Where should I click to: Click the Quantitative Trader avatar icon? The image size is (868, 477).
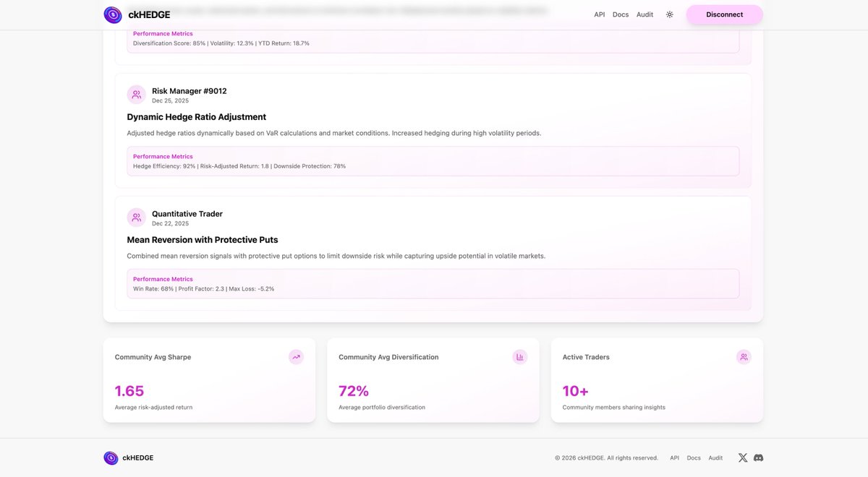click(x=137, y=218)
